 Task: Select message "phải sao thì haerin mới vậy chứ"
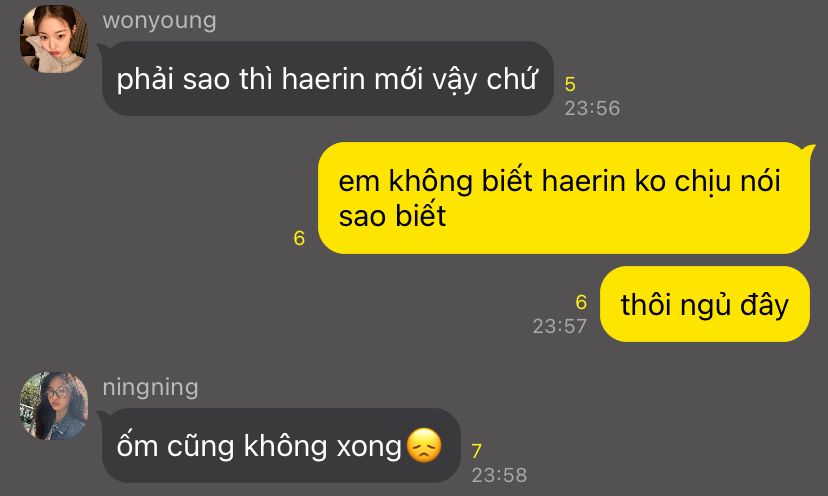coord(327,79)
